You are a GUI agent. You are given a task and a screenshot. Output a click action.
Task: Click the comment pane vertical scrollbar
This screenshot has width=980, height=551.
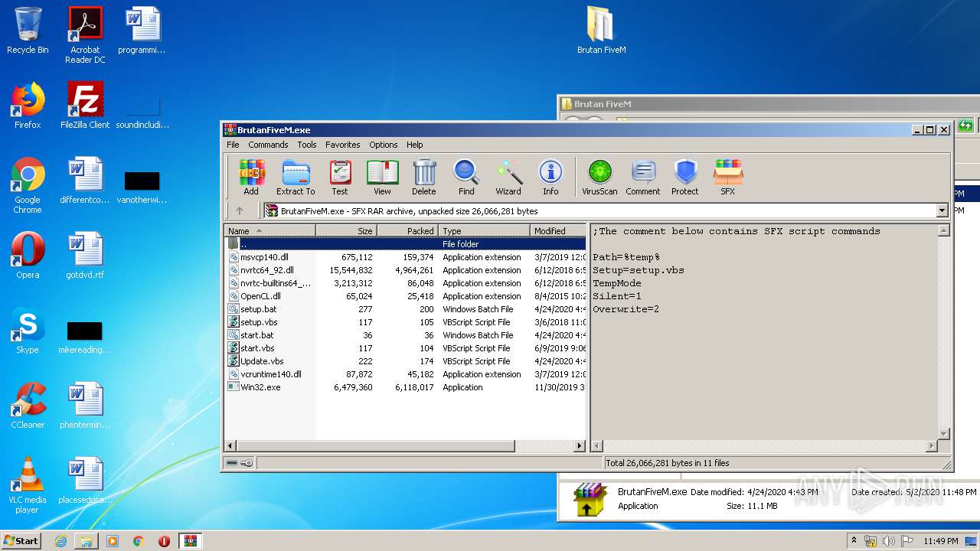944,331
